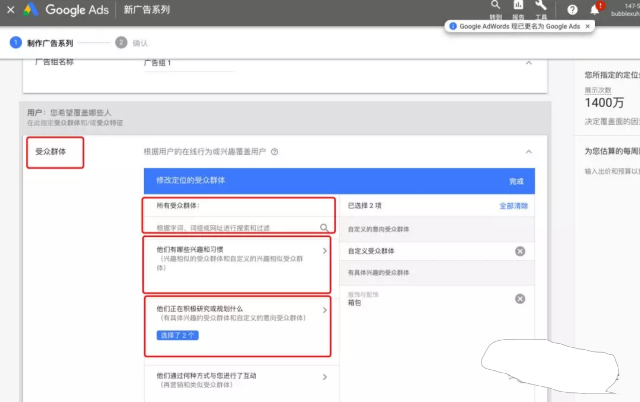640x402 pixels.
Task: Collapse the 广告组名称 section chevron
Action: (x=528, y=63)
